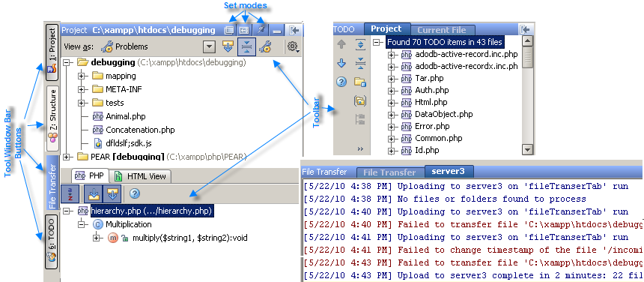Show more TODO toolbar buttons via chevron
This screenshot has width=644, height=282.
tap(361, 148)
